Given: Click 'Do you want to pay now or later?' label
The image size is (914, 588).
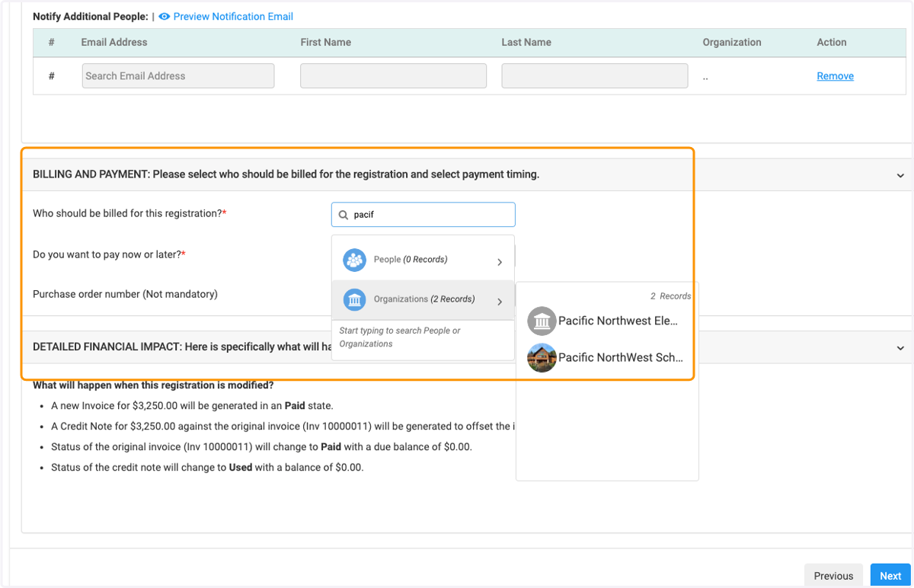Looking at the screenshot, I should (107, 254).
